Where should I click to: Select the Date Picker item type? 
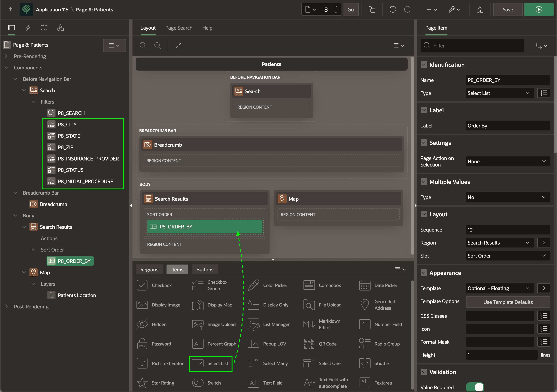click(378, 285)
